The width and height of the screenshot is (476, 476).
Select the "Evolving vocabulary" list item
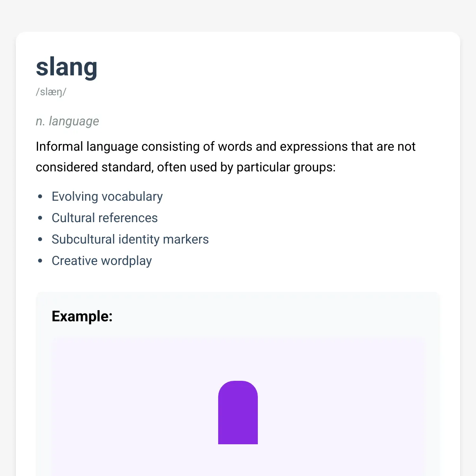point(107,196)
